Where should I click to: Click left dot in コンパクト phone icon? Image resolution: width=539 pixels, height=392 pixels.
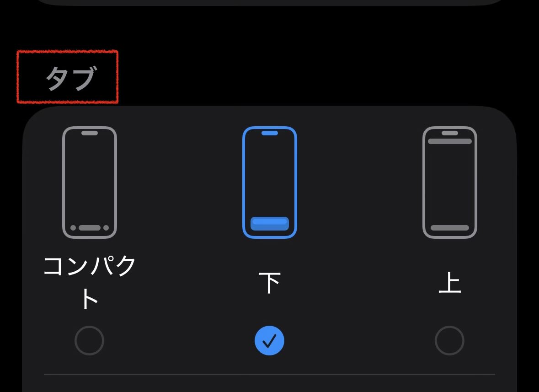coord(73,228)
